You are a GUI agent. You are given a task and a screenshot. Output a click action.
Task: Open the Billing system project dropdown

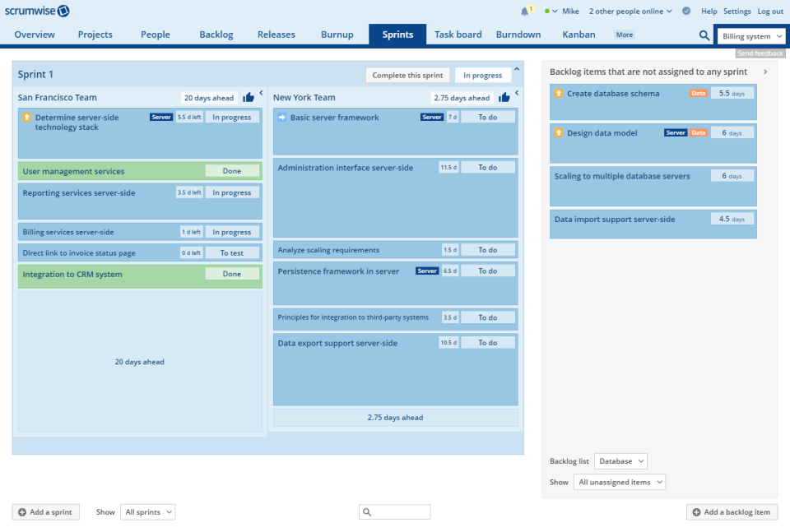point(750,35)
